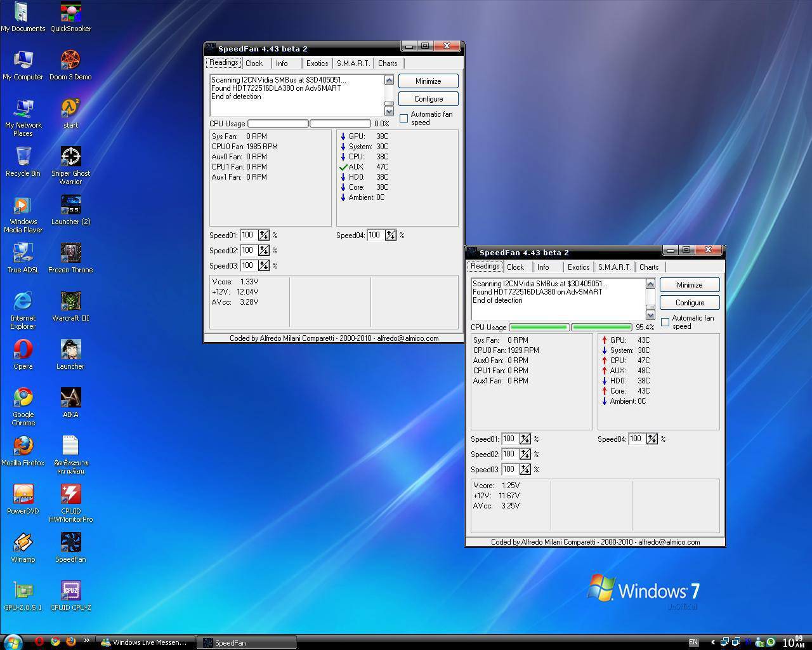Select the Thai-named text file icon

click(70, 454)
